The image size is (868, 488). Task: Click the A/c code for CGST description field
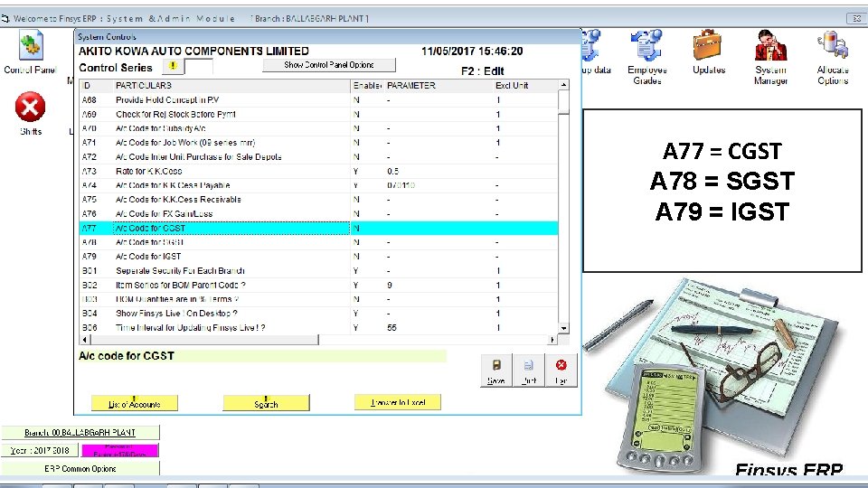tap(262, 356)
